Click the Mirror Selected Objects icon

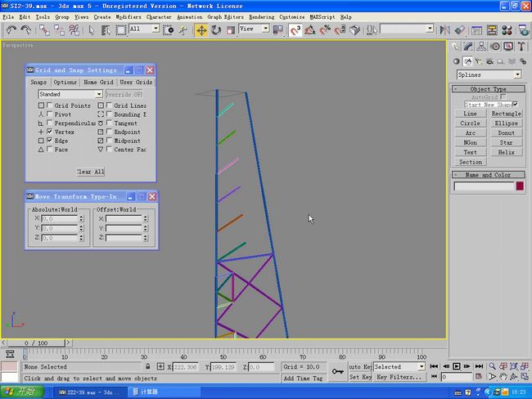tap(444, 30)
